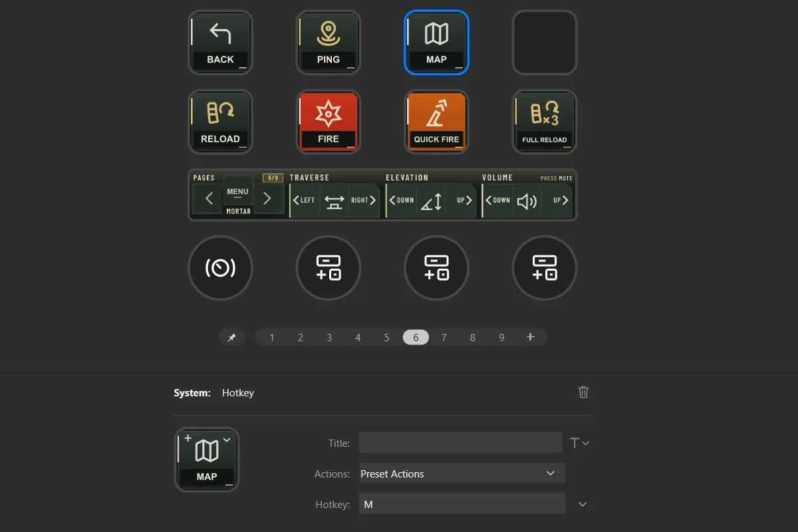
Task: Switch to page 2
Action: [x=301, y=338]
